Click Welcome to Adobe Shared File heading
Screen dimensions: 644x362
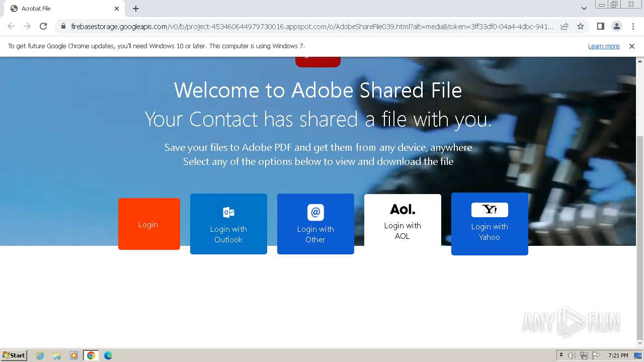click(x=318, y=90)
